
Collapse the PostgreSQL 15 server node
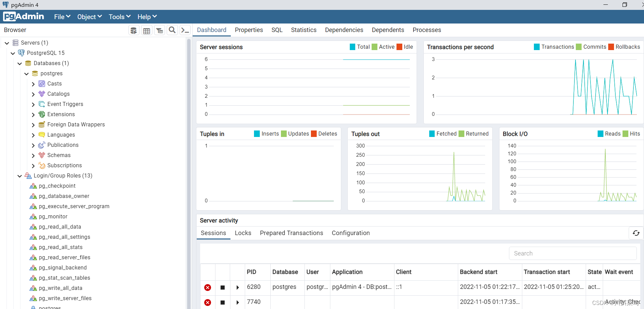pos(13,53)
